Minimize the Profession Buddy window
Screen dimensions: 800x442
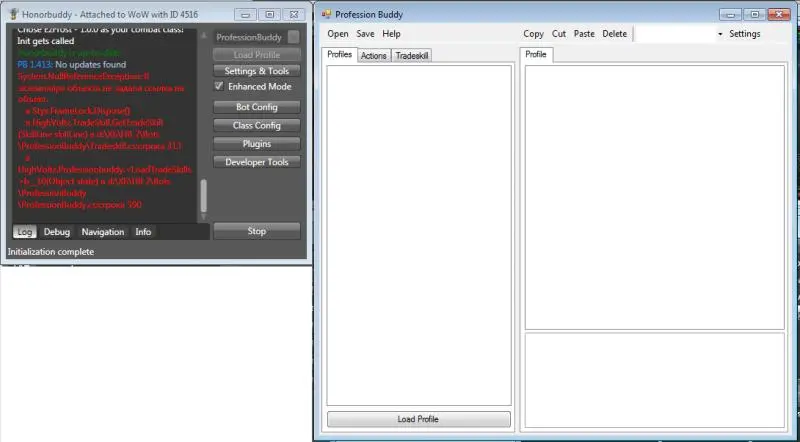pos(731,15)
